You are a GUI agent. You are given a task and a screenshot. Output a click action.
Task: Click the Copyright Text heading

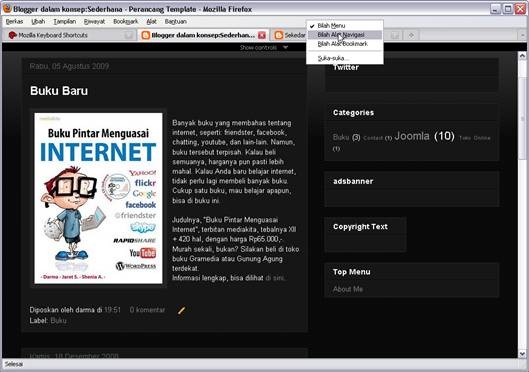[x=360, y=227]
